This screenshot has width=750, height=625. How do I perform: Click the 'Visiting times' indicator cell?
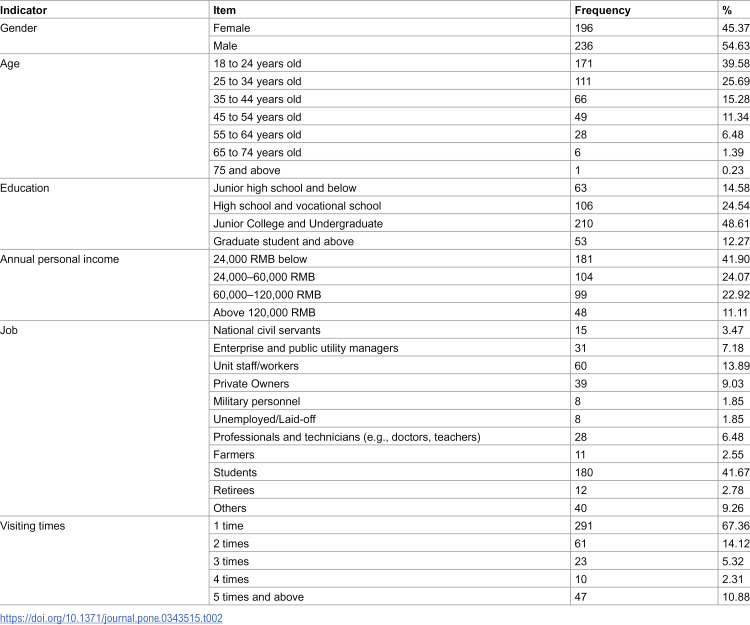tap(33, 526)
